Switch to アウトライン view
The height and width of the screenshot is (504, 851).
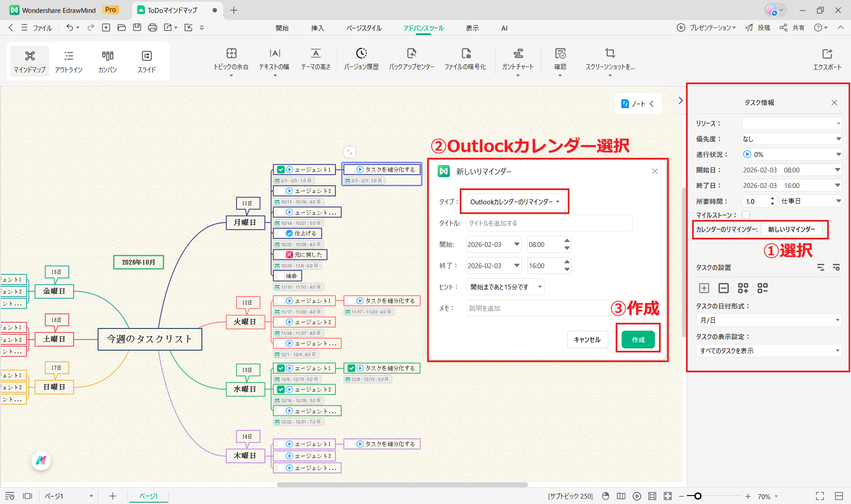pos(68,61)
